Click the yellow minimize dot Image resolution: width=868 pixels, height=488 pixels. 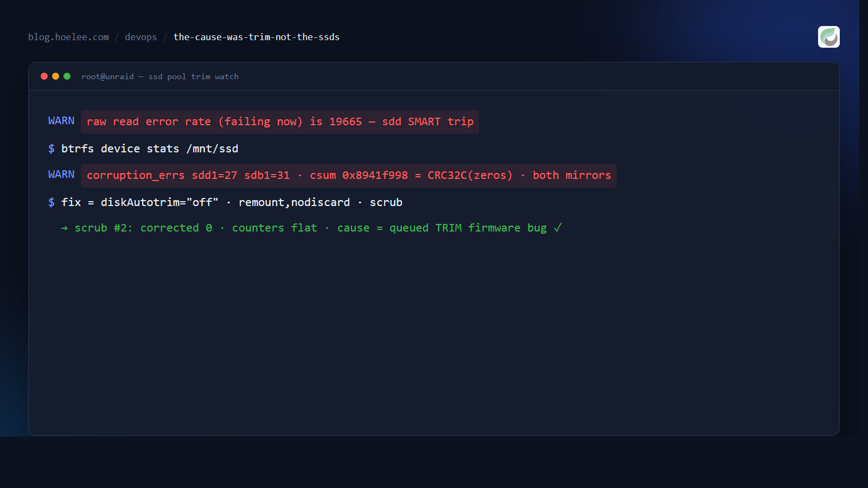click(x=55, y=76)
